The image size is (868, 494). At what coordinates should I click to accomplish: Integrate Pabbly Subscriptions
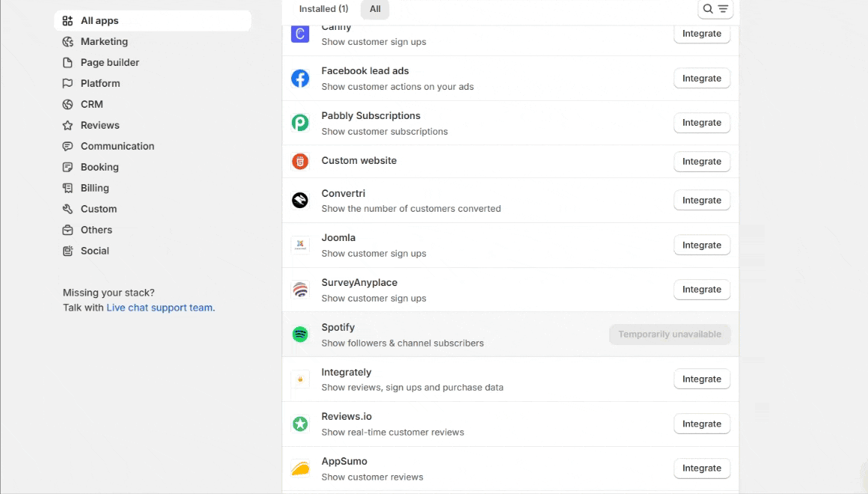pos(701,123)
